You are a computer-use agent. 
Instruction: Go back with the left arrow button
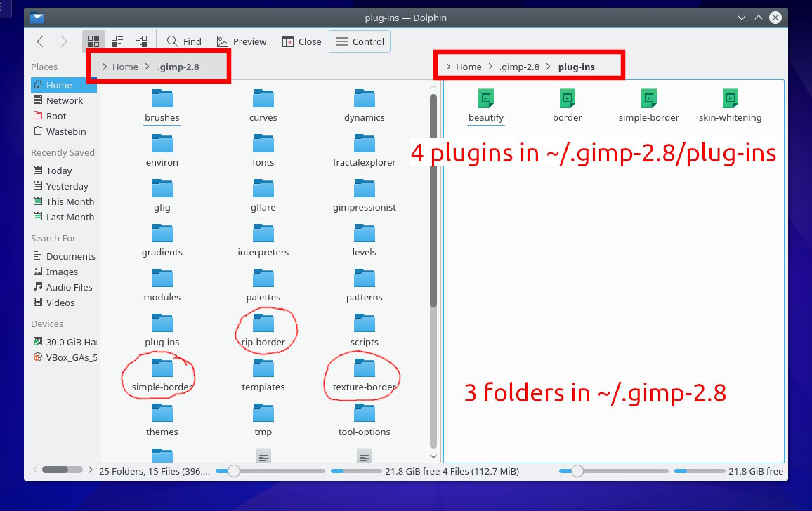[40, 41]
